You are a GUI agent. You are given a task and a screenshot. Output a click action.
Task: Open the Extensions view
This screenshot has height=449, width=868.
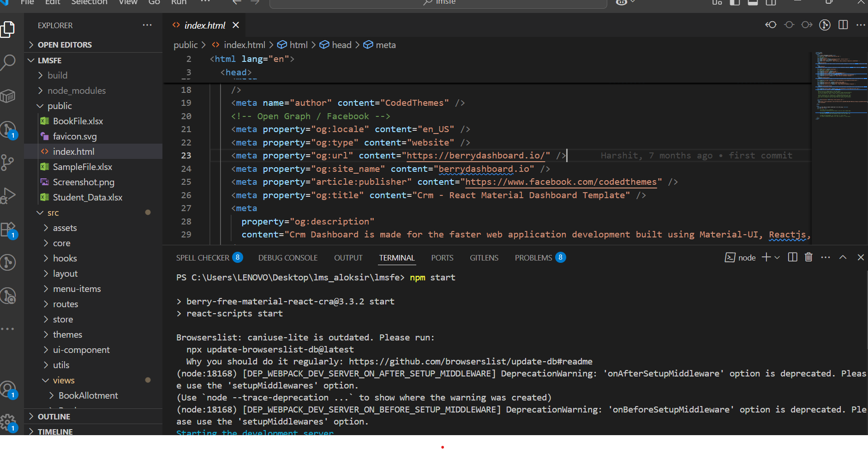[8, 230]
